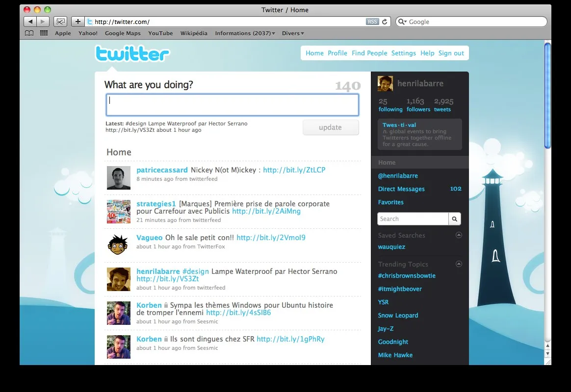Open the http://bit.ly/2AiMng link

[x=266, y=211]
